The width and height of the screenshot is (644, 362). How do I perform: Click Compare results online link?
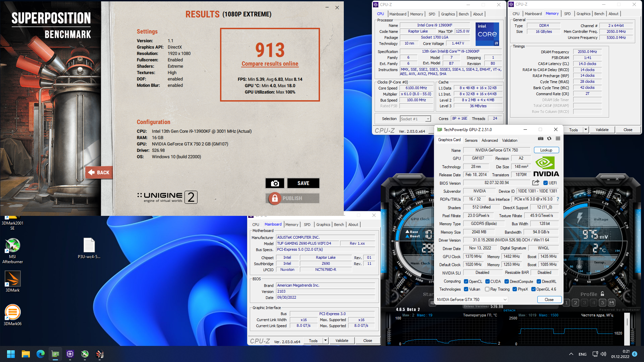click(x=270, y=64)
